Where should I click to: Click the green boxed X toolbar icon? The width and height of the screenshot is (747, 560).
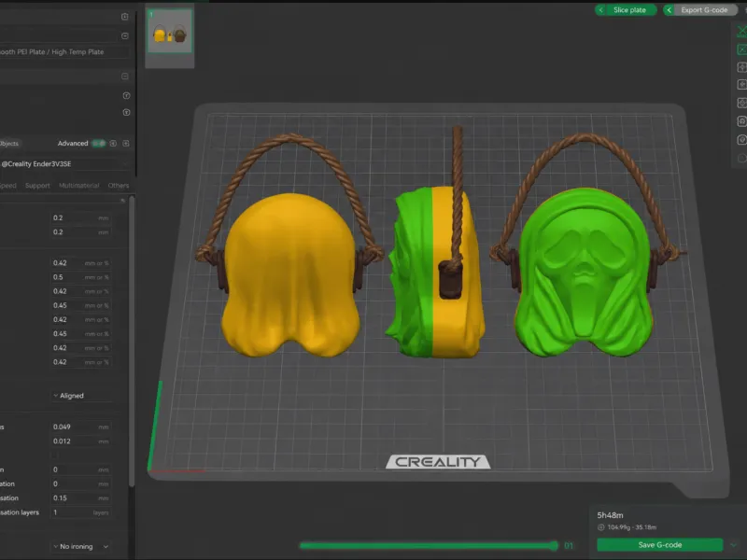click(x=741, y=49)
